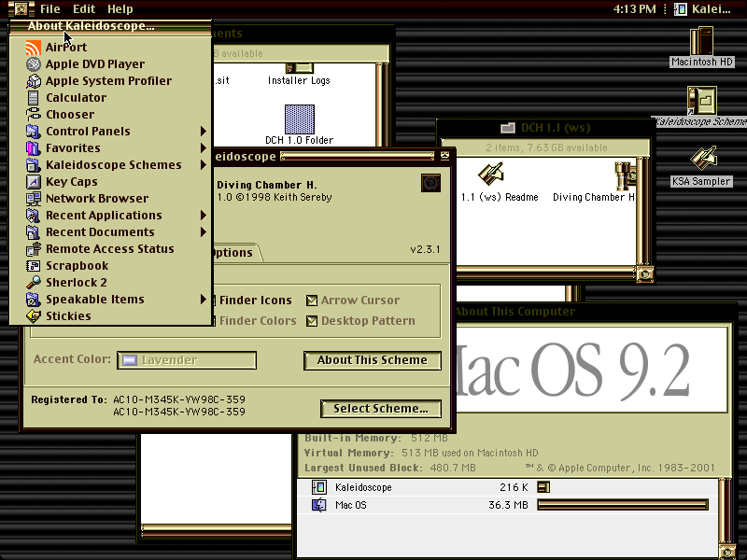Click the Kaleidoscope memory usage bar
This screenshot has height=560, width=747.
pyautogui.click(x=543, y=487)
